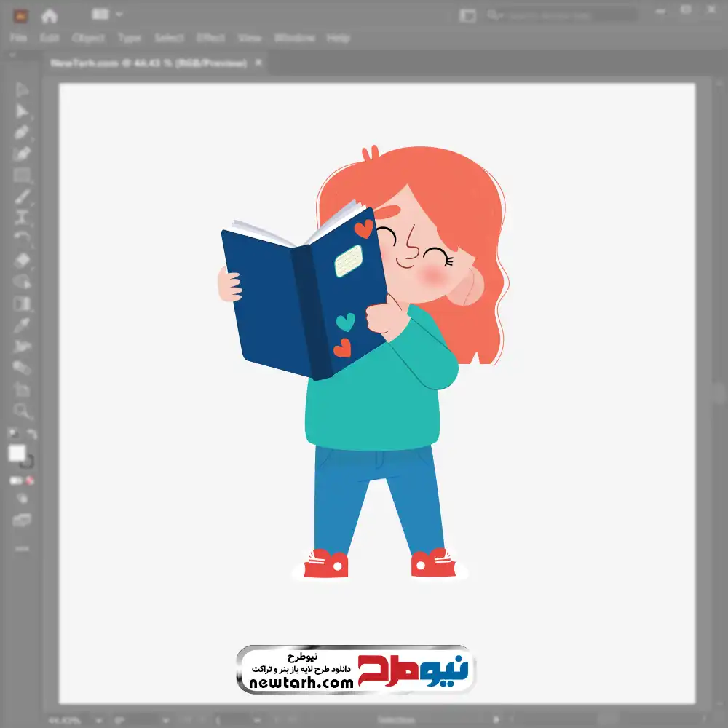Pick the Eyedropper tool
728x728 pixels.
(x=22, y=325)
